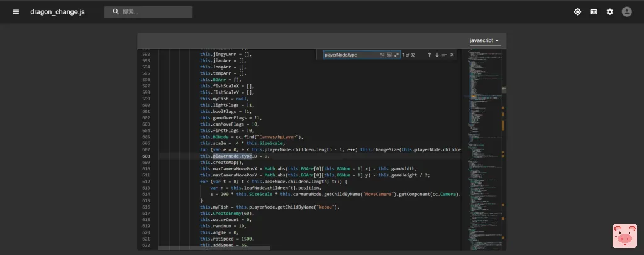This screenshot has width=644, height=255.
Task: Close the find widget
Action: click(452, 55)
